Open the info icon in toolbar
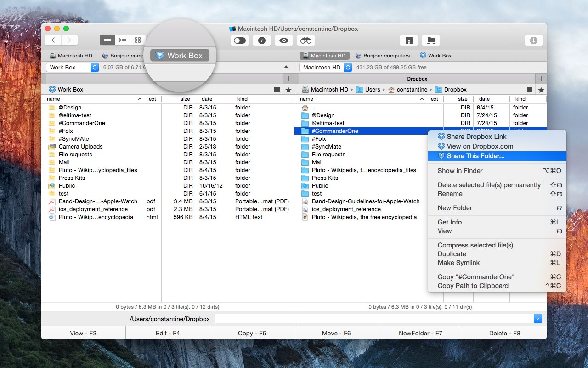The width and height of the screenshot is (588, 368). coord(262,40)
